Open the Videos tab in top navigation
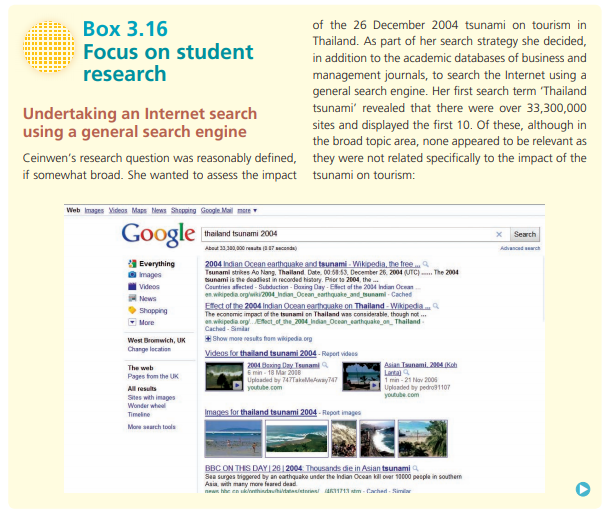Image resolution: width=603 pixels, height=509 pixels. pyautogui.click(x=118, y=210)
